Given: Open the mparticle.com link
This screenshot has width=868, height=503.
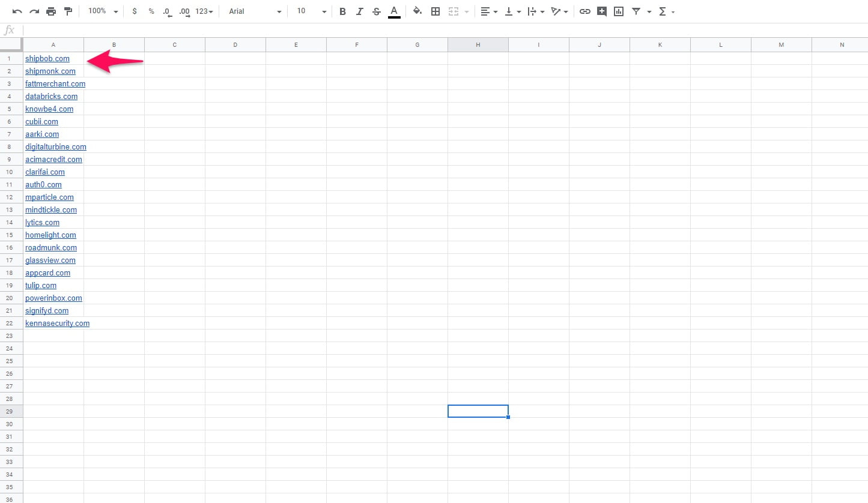Looking at the screenshot, I should (x=49, y=197).
